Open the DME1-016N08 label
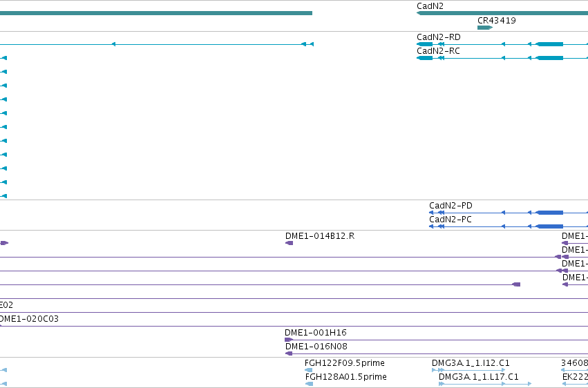 pos(316,347)
